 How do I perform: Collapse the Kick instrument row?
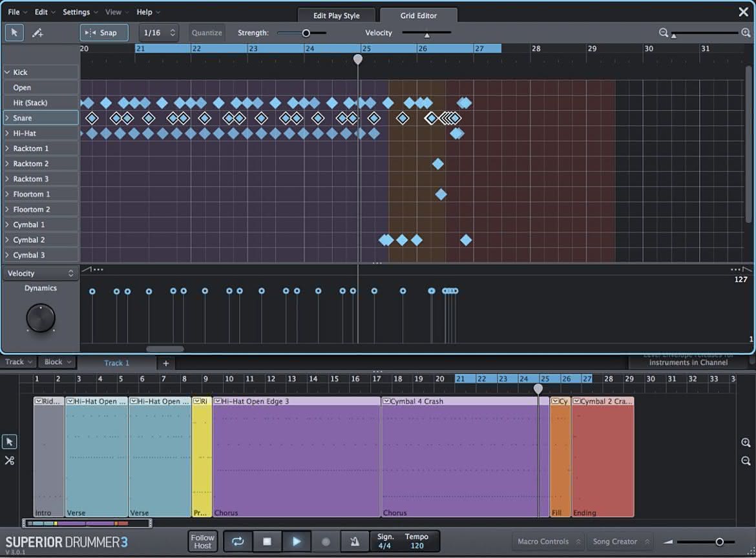coord(7,72)
